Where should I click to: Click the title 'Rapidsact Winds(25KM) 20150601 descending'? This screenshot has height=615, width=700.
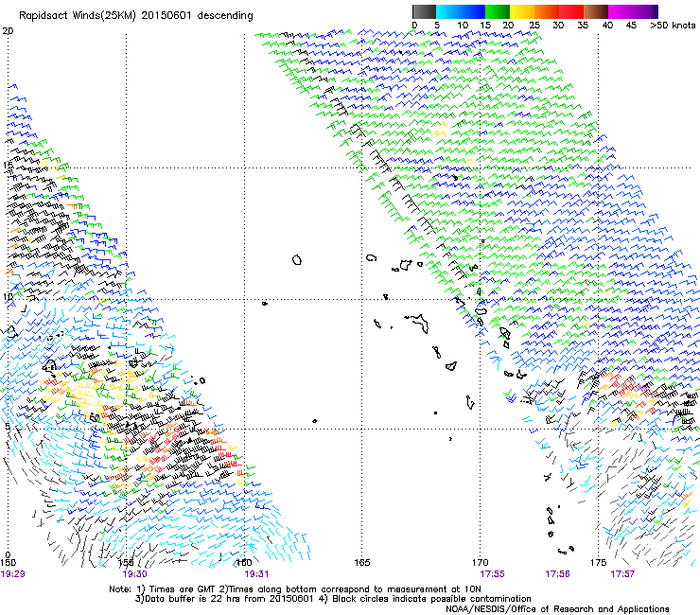pyautogui.click(x=136, y=16)
